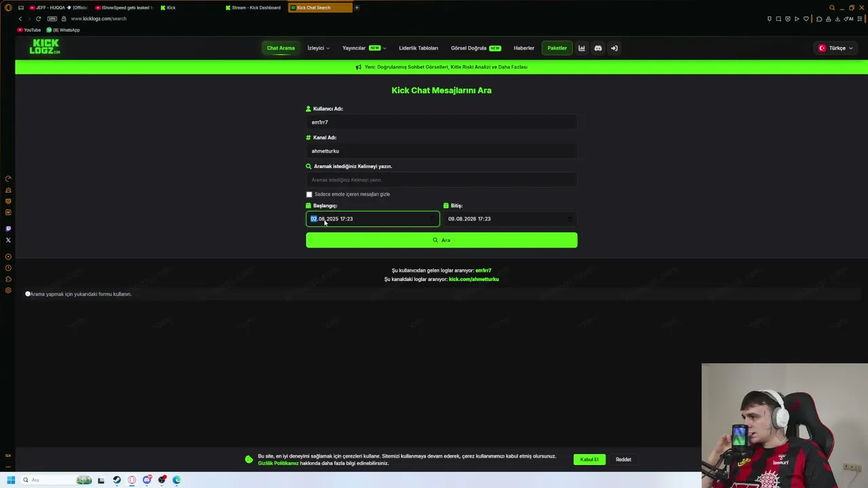
Task: Reject cookies with Reddet
Action: 623,460
